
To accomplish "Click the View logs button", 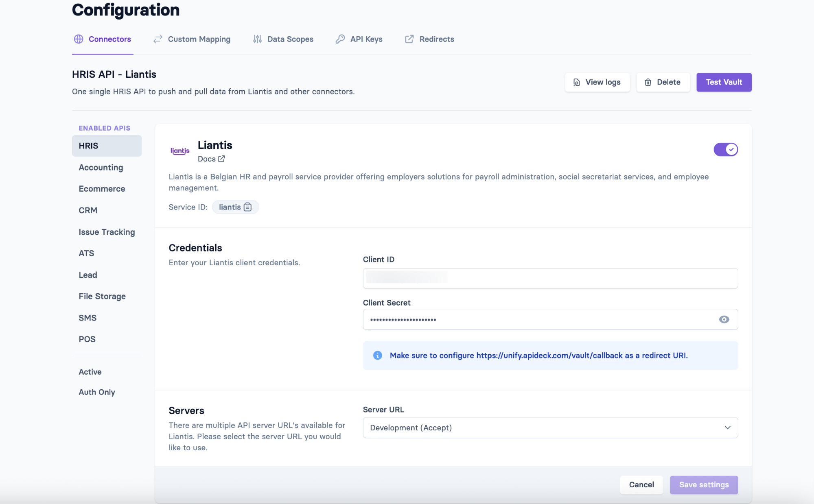I will pyautogui.click(x=597, y=82).
